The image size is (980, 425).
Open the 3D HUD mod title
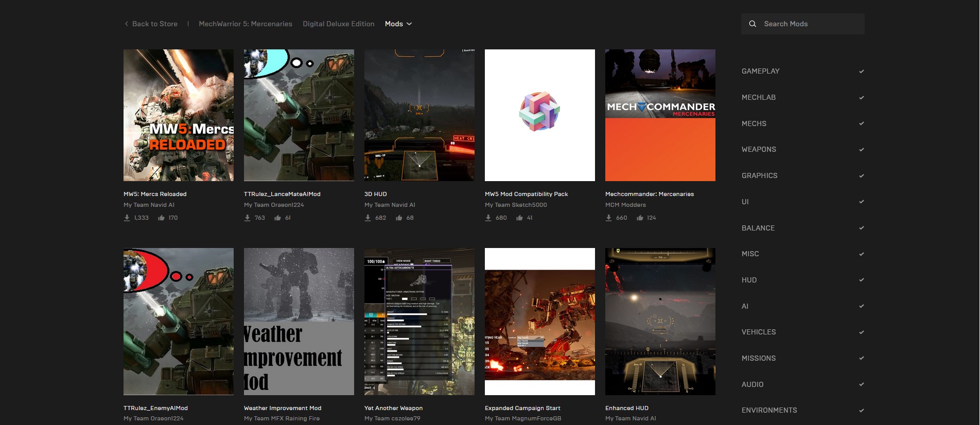tap(376, 194)
